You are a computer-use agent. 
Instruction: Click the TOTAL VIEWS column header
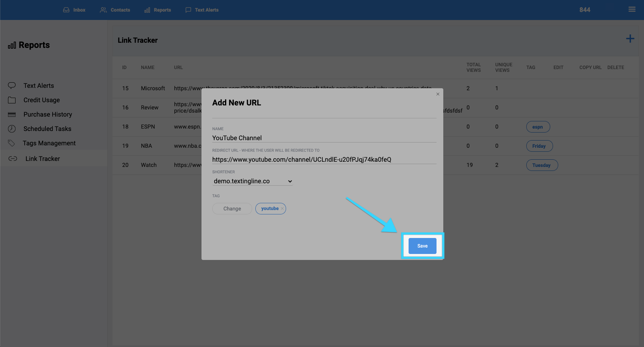point(474,67)
